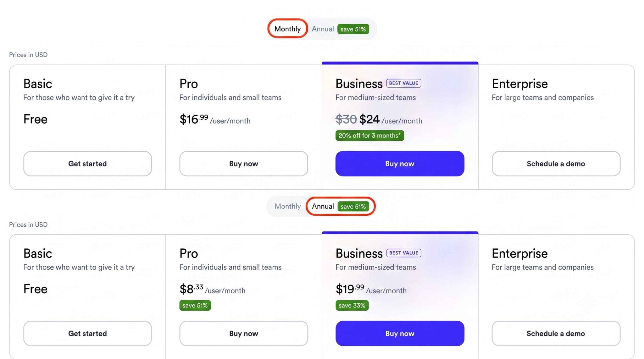Click the lower toggle's 'save 51%' badge

[x=353, y=207]
